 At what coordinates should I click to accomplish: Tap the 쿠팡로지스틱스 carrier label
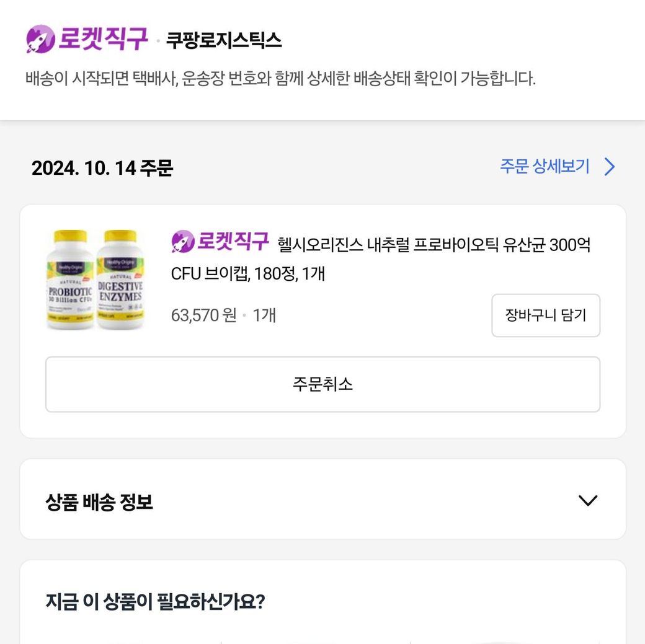pos(223,41)
